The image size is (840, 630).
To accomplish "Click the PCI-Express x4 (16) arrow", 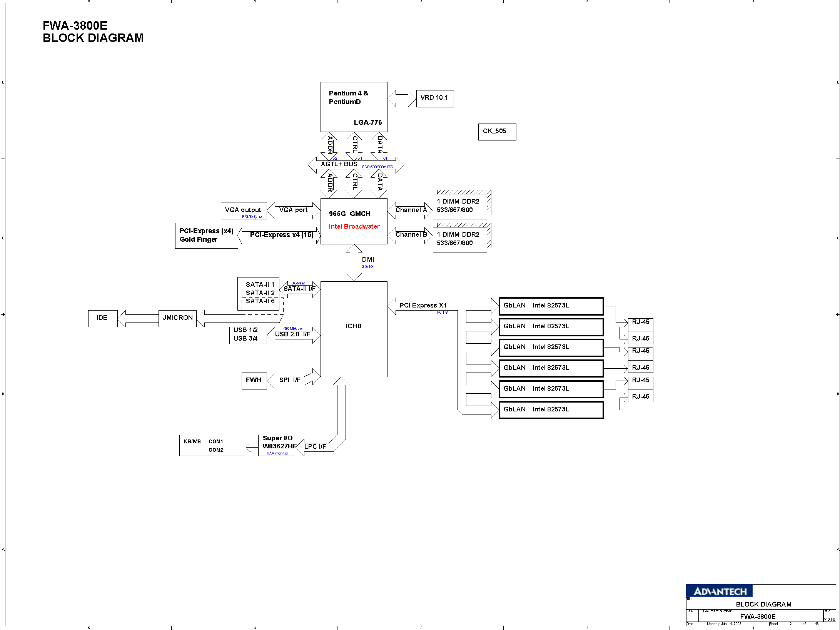I will click(x=279, y=235).
